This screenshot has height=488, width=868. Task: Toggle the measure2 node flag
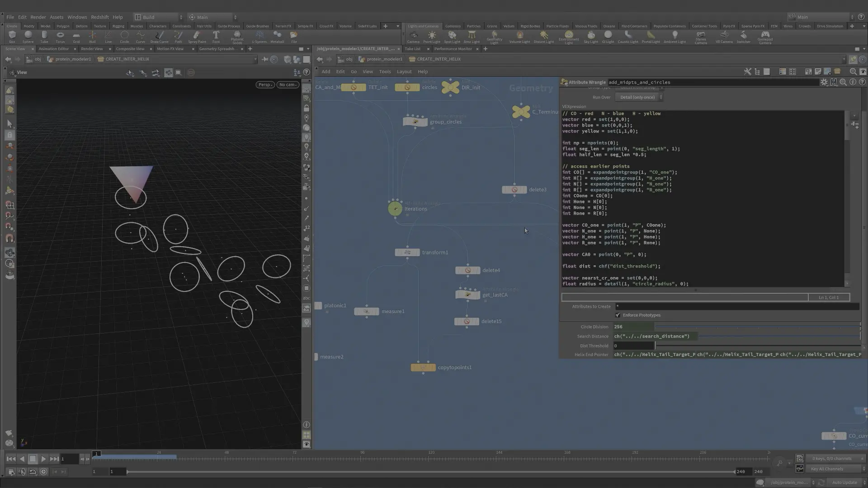pyautogui.click(x=316, y=357)
